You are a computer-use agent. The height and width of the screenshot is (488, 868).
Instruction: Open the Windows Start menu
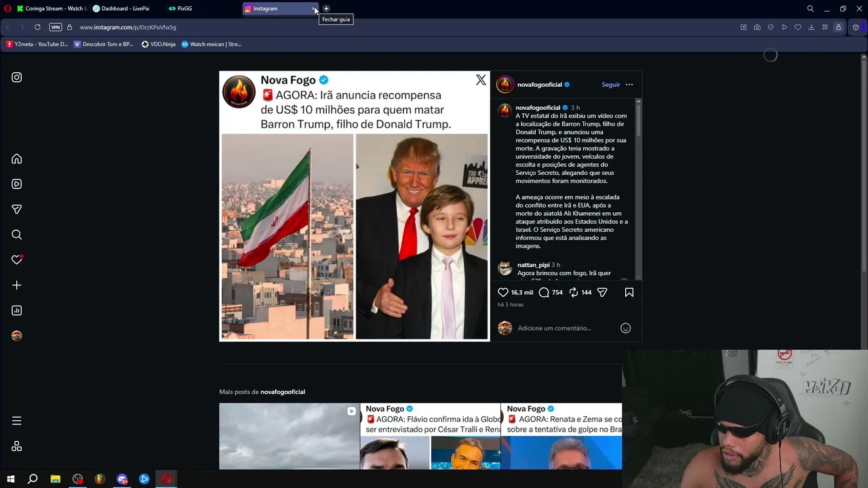pos(10,479)
